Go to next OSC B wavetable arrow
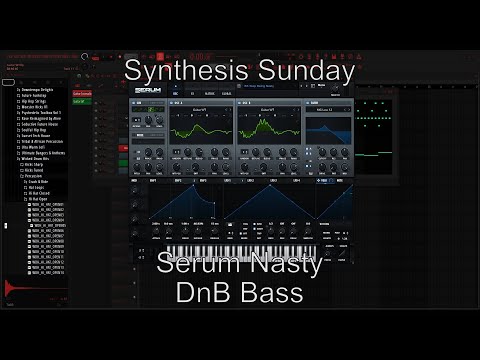 [298, 110]
